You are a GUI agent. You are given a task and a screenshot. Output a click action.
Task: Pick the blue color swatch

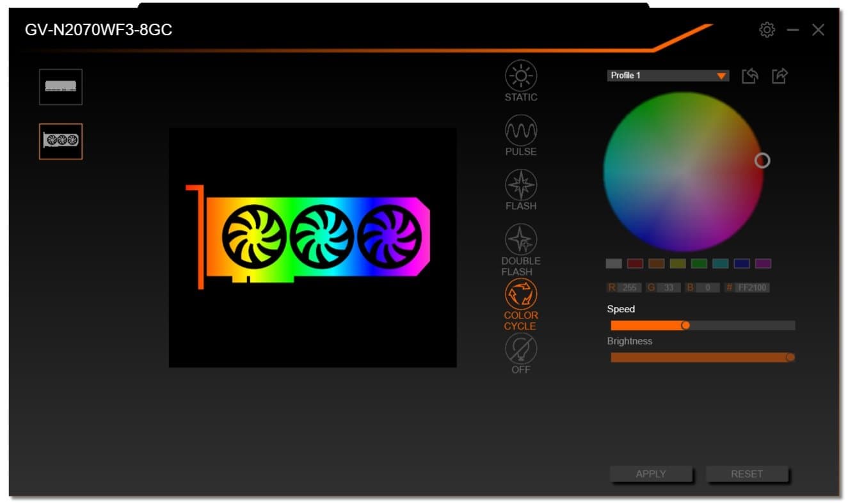742,264
